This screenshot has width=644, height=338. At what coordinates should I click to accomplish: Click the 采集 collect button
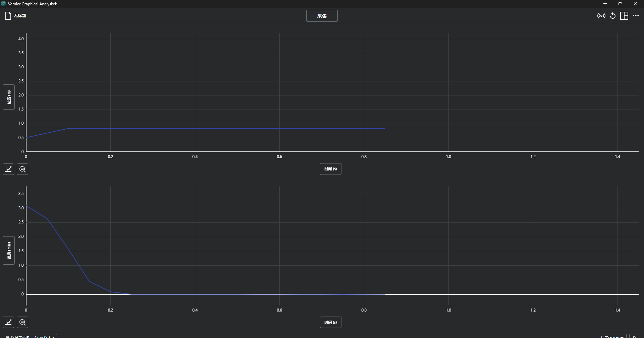coord(322,16)
